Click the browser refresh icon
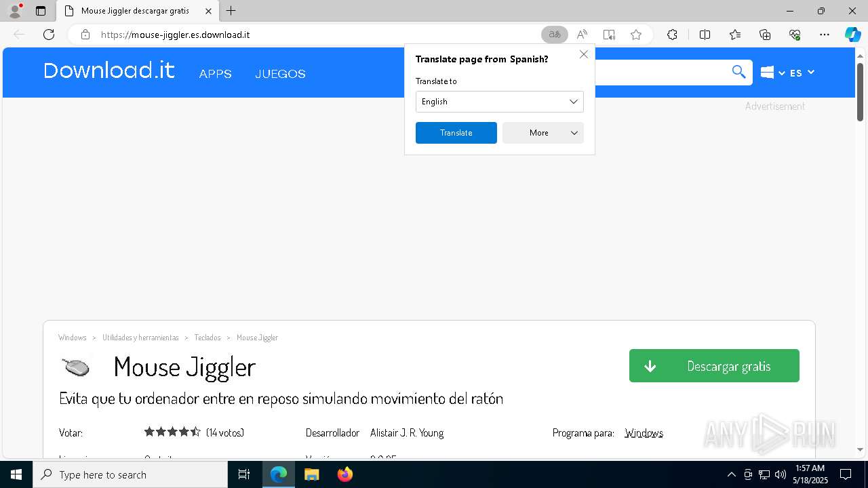The height and width of the screenshot is (488, 868). (x=49, y=35)
